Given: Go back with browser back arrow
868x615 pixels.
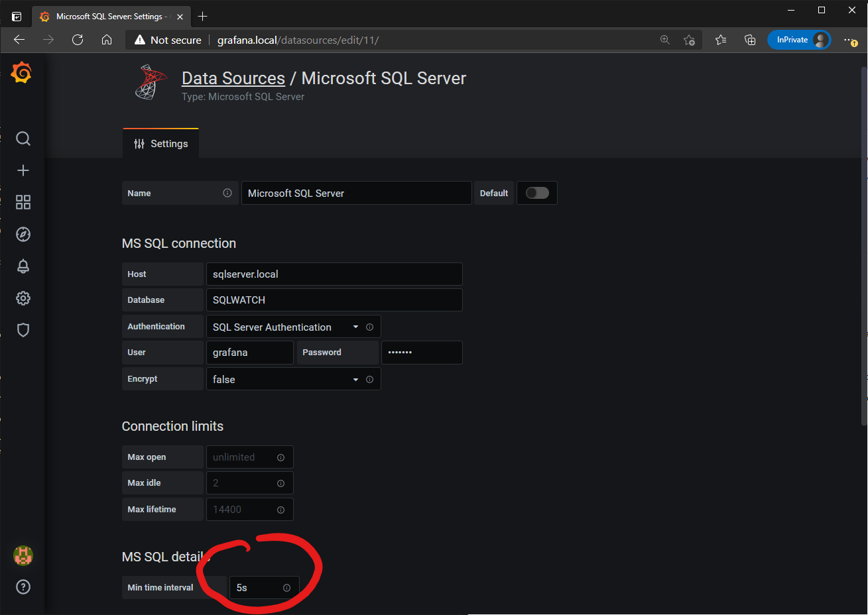Looking at the screenshot, I should pos(19,40).
